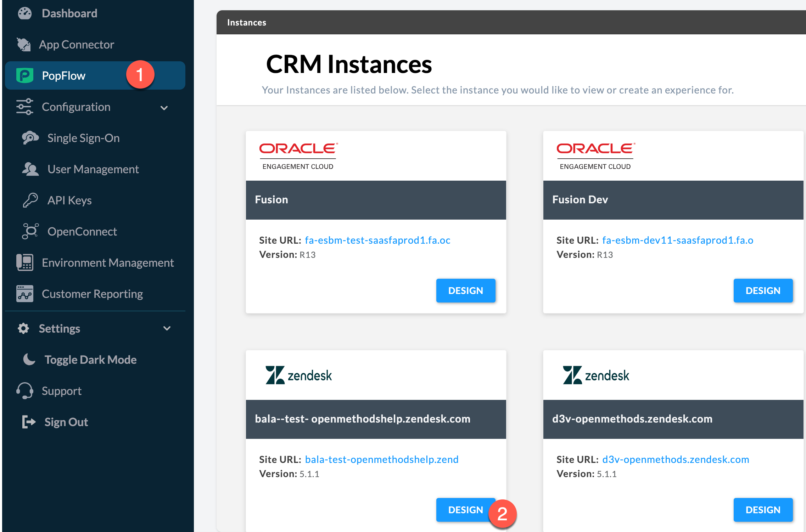The image size is (806, 532).
Task: Click Zendesk logo on bala--test card
Action: tap(299, 375)
